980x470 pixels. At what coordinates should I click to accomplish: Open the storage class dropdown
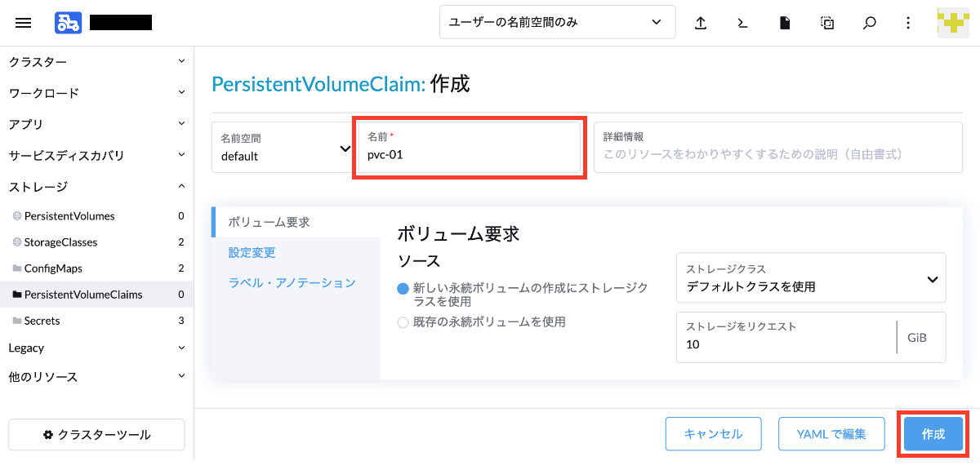tap(811, 278)
